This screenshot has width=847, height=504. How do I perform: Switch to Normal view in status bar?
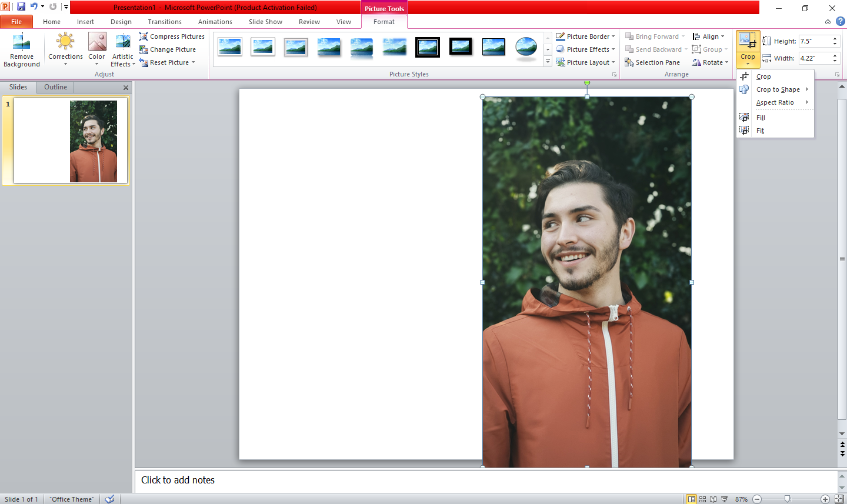(692, 499)
